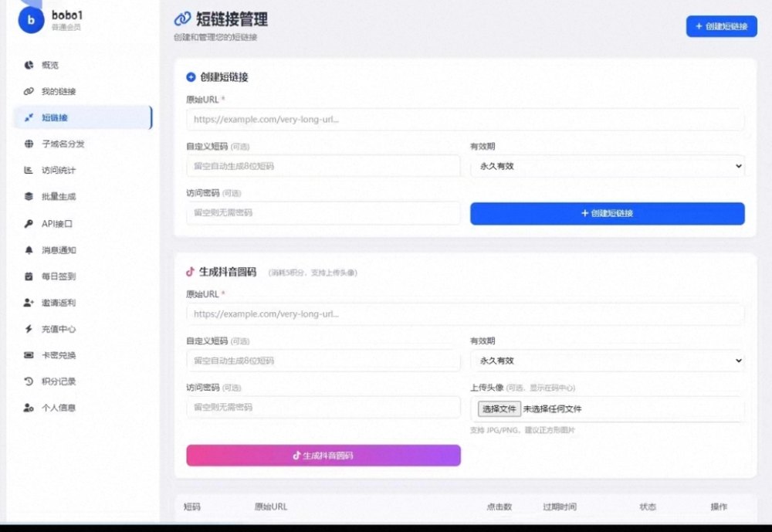Click 操作 table column header
772x532 pixels.
(718, 507)
